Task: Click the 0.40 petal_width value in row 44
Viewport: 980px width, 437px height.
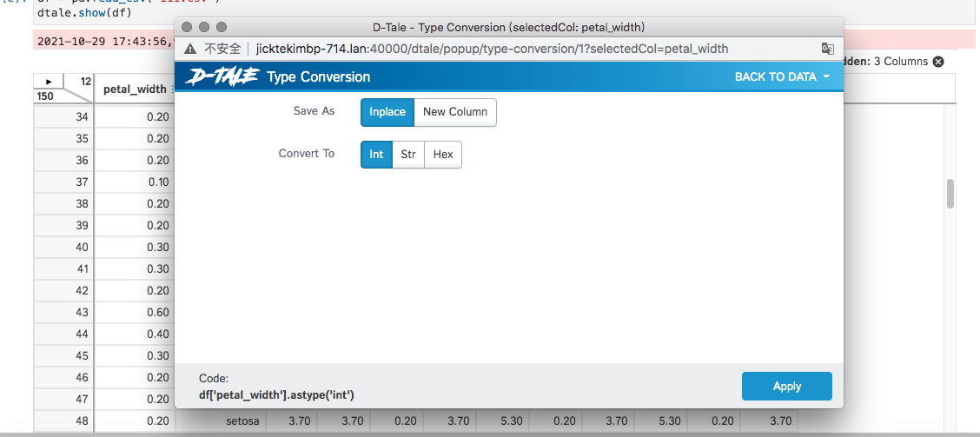Action: 159,334
